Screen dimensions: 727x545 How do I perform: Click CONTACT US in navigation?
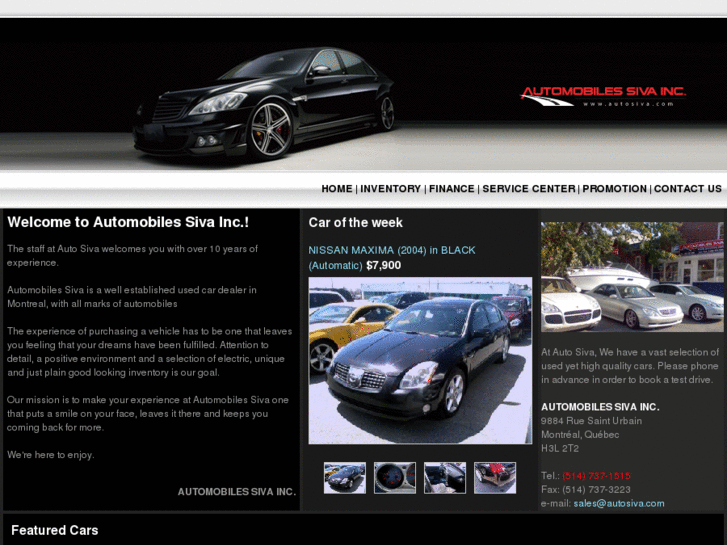click(688, 189)
